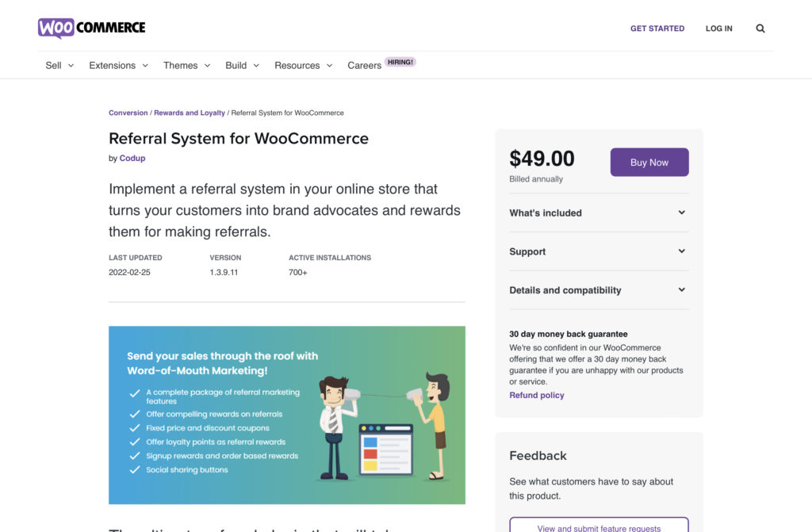Expand chevron next to Resources
The image size is (812, 532).
[329, 66]
